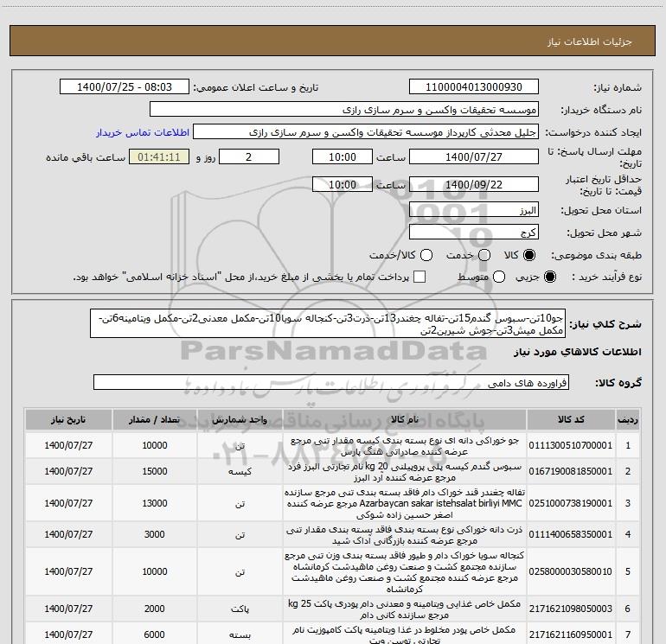The image size is (666, 644).
Task: Click quantity 2000 in row 6
Action: coord(155,609)
